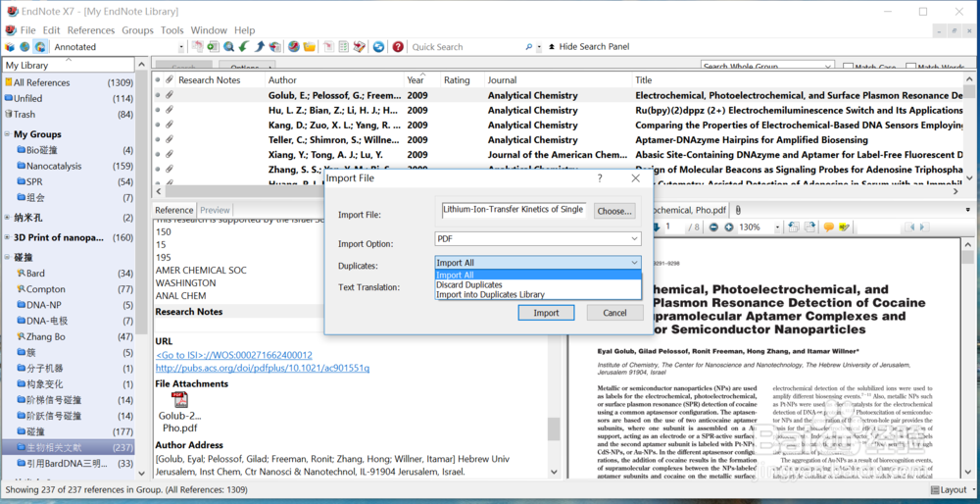Open the PDF zoom 130% dropdown
This screenshot has width=980, height=504.
click(x=778, y=227)
